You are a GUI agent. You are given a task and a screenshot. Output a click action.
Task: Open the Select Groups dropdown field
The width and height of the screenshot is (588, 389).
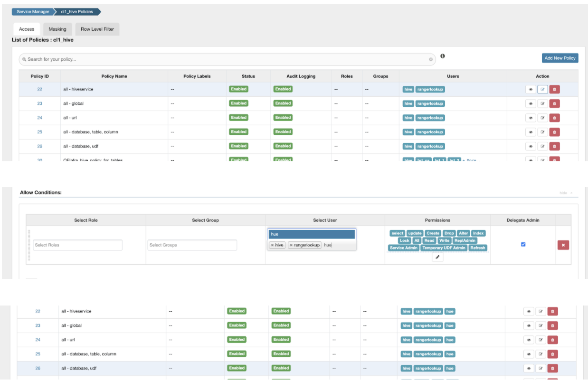coord(192,245)
